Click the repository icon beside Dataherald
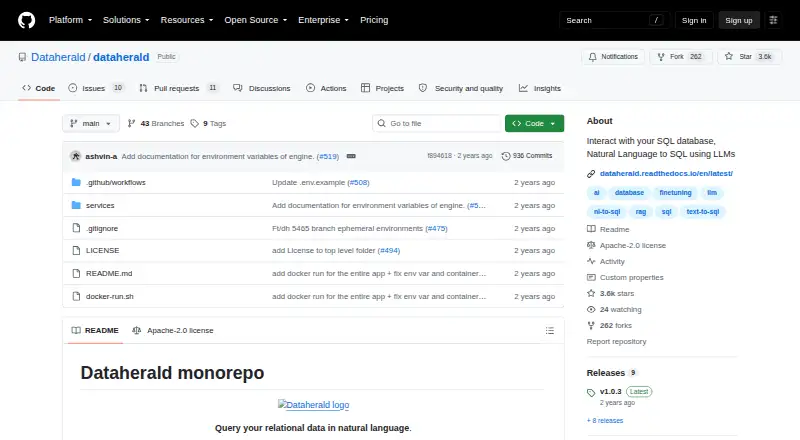Viewport: 800px width, 440px height. coord(22,57)
